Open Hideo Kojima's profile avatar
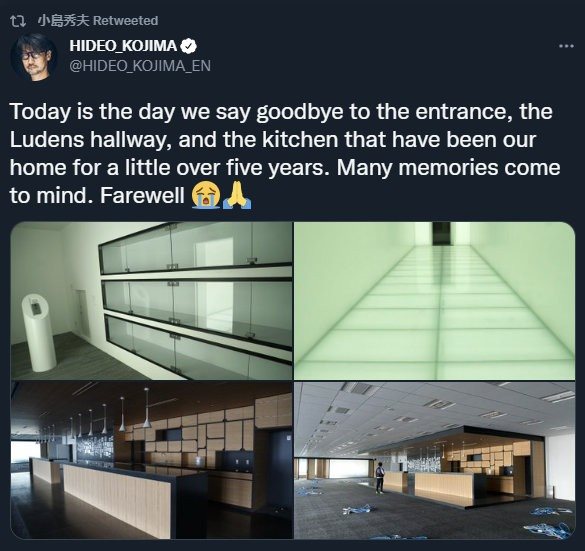 point(34,57)
